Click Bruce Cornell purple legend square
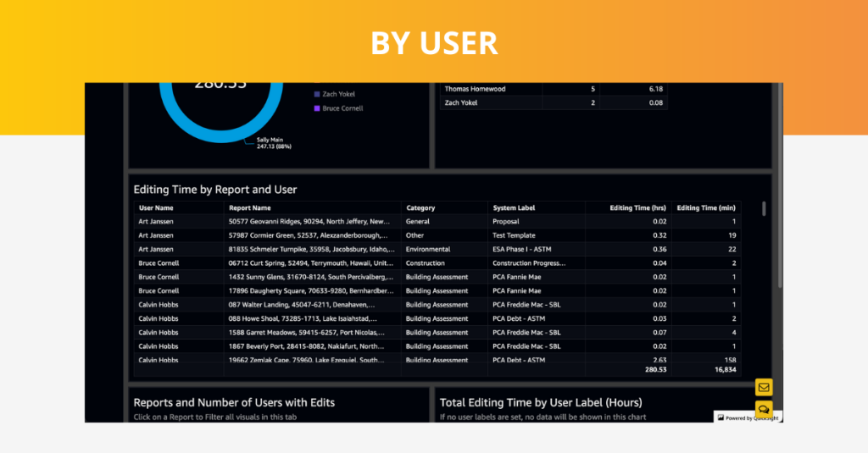The image size is (868, 453). (x=317, y=108)
